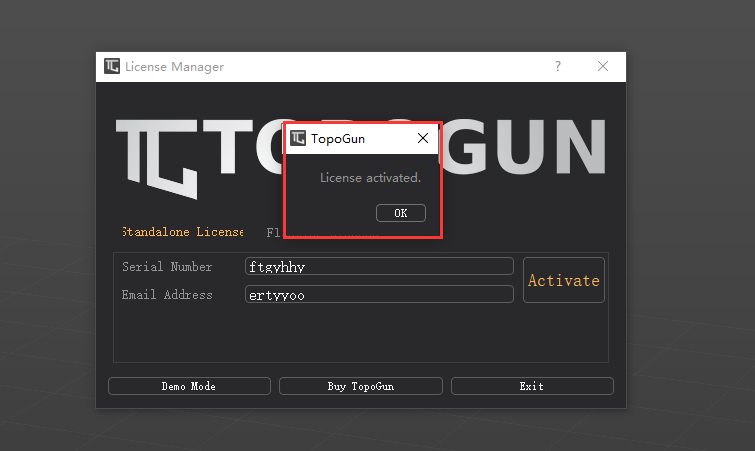This screenshot has width=755, height=451.
Task: Click the TopoGun icon in the popup dialog title
Action: point(298,138)
